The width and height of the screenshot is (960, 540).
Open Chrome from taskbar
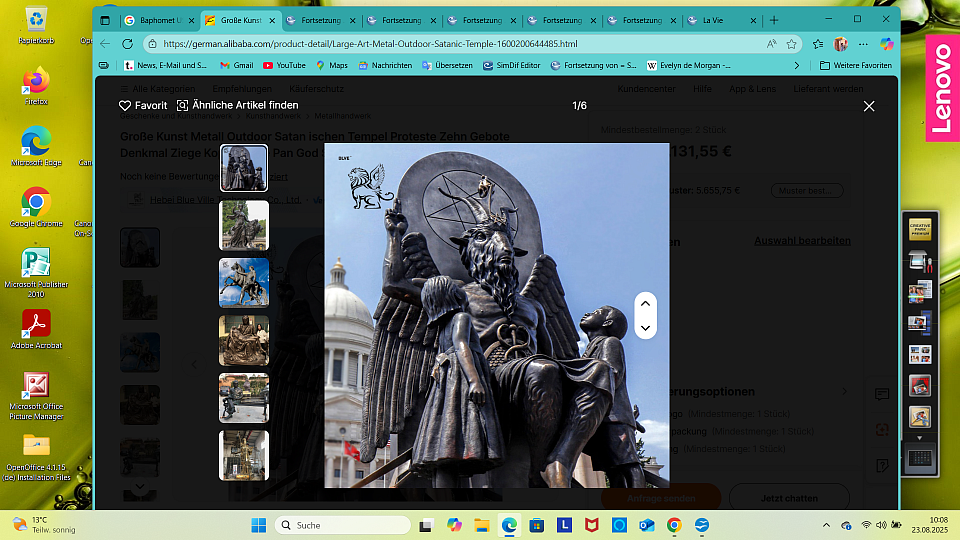tap(674, 525)
